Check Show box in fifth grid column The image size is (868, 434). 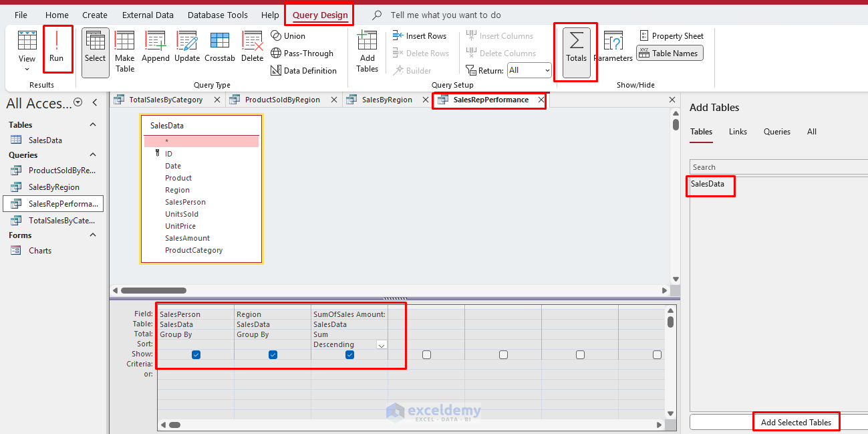[503, 354]
